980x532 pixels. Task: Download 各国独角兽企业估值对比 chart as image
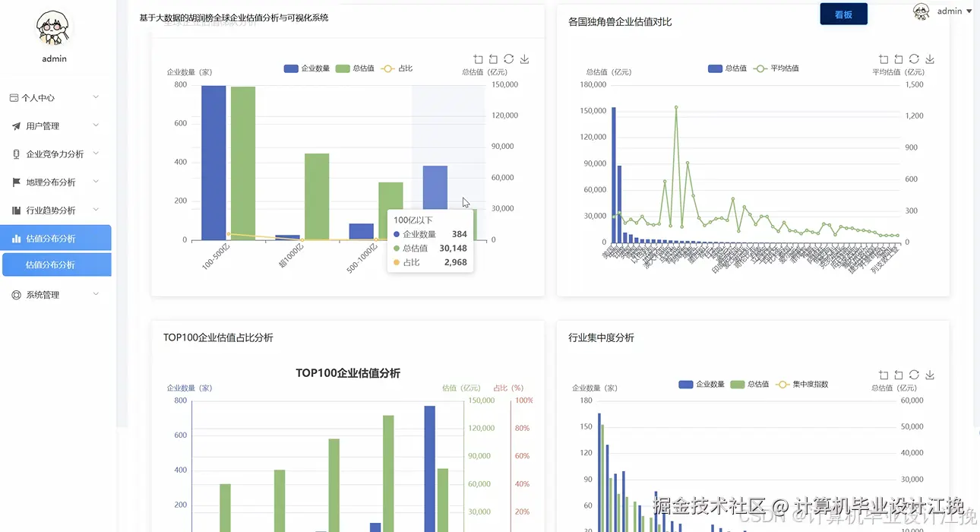click(x=930, y=59)
